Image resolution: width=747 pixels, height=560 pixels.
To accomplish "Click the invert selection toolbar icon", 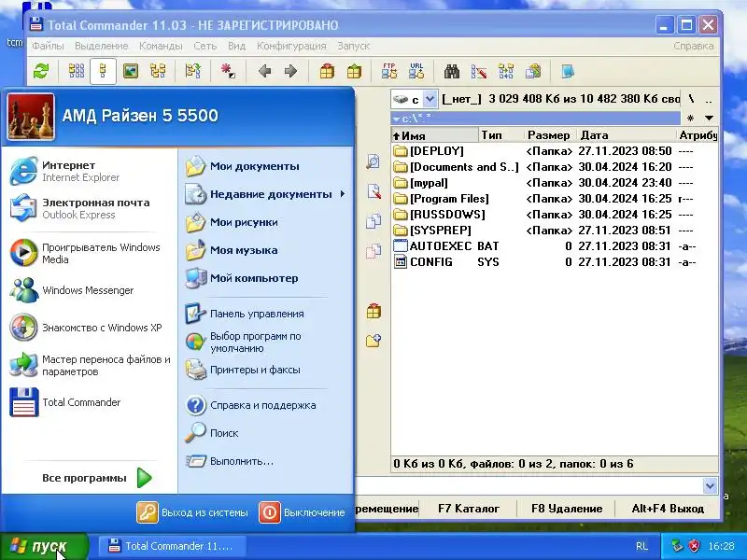I will pyautogui.click(x=228, y=72).
